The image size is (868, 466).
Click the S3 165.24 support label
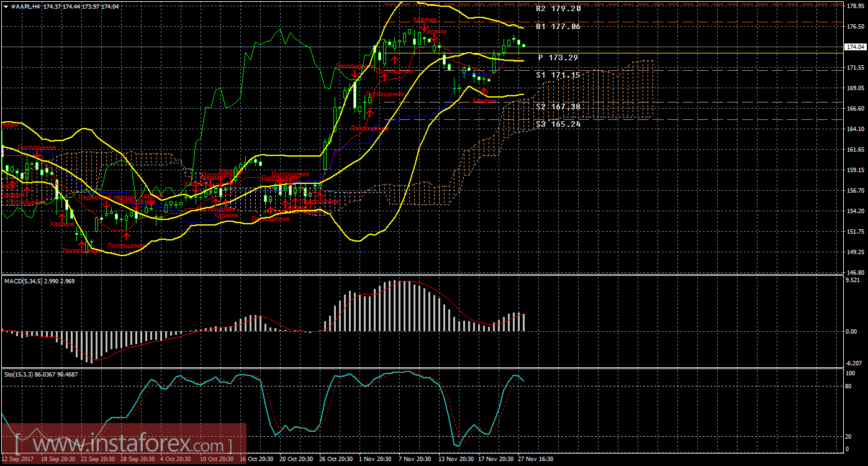pos(558,124)
